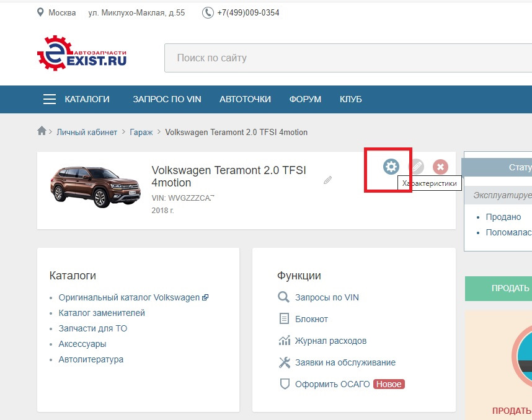Click the green ПРОДАТЬ button

[509, 288]
